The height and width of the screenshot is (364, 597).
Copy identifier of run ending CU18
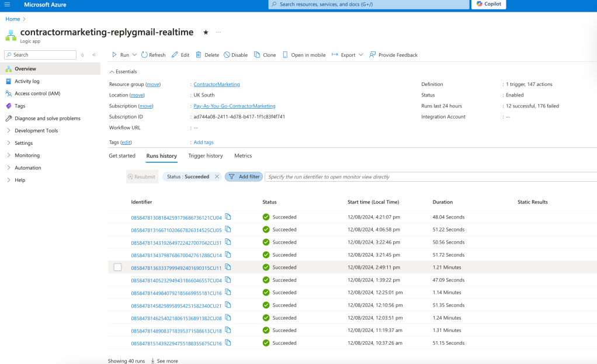228,330
